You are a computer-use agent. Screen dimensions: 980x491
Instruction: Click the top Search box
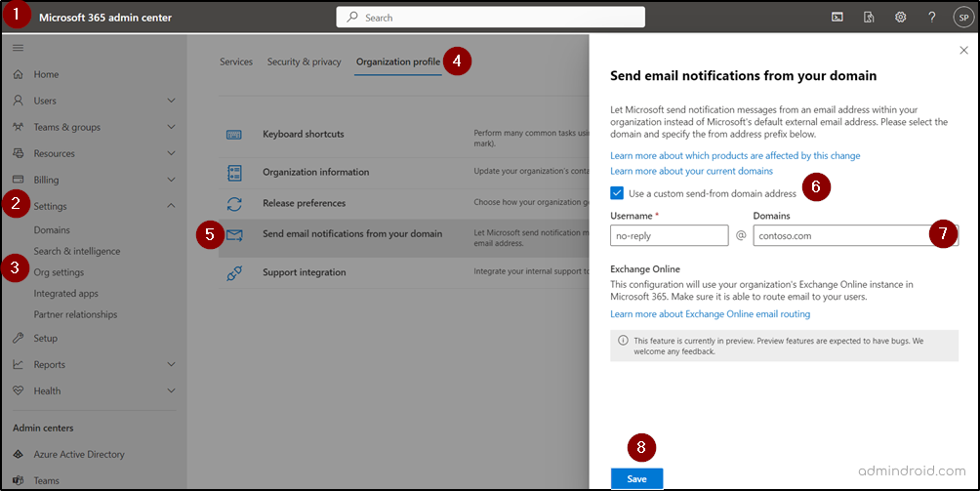[491, 18]
